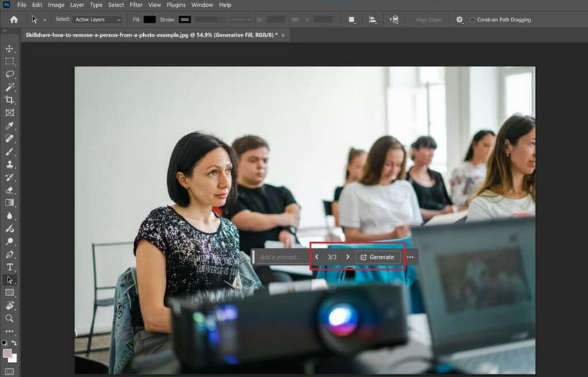Click the Add a prompt field
Image resolution: width=588 pixels, height=377 pixels.
click(x=282, y=257)
